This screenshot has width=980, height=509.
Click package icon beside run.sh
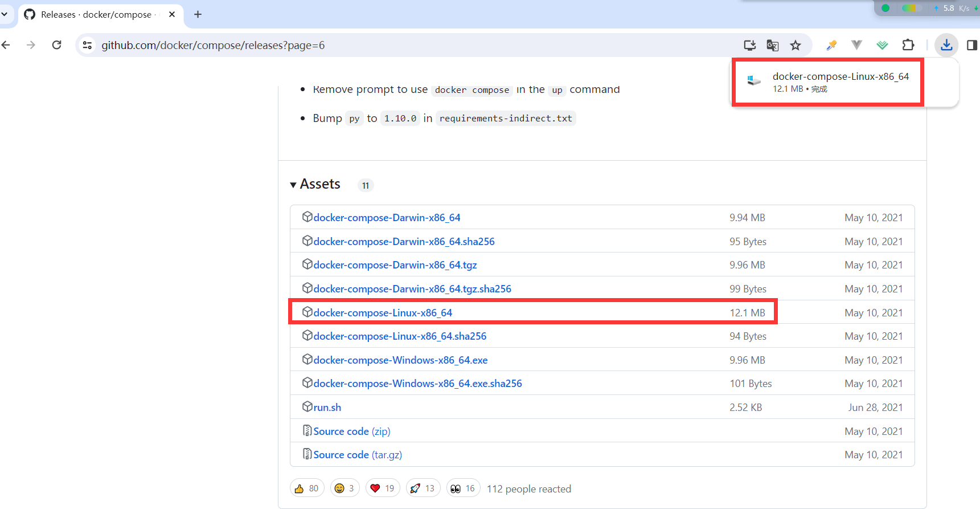pos(307,406)
